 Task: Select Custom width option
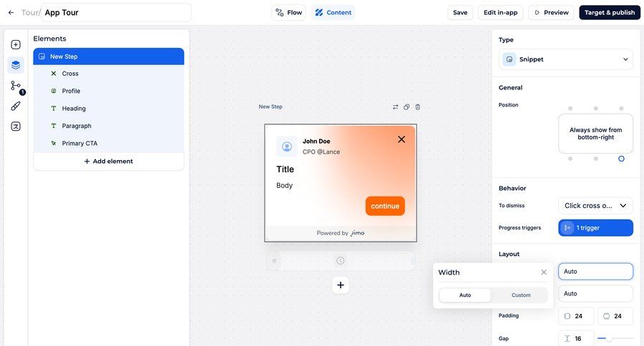click(x=521, y=295)
